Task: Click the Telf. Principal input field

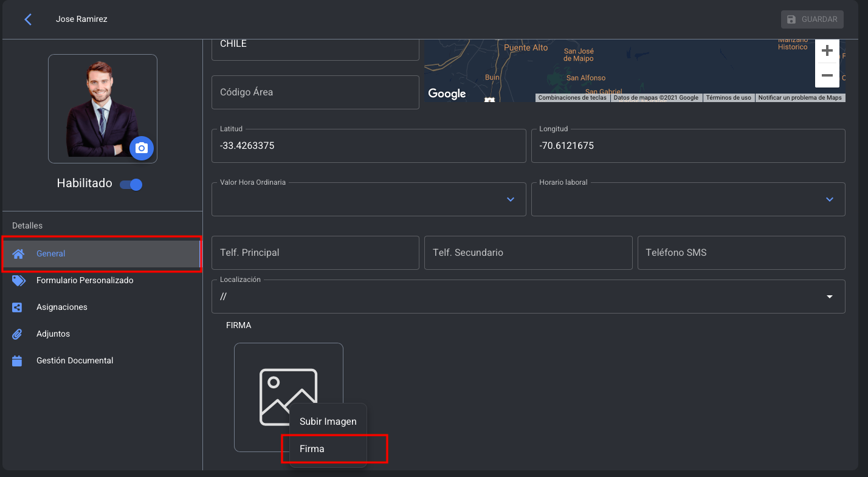Action: click(315, 253)
